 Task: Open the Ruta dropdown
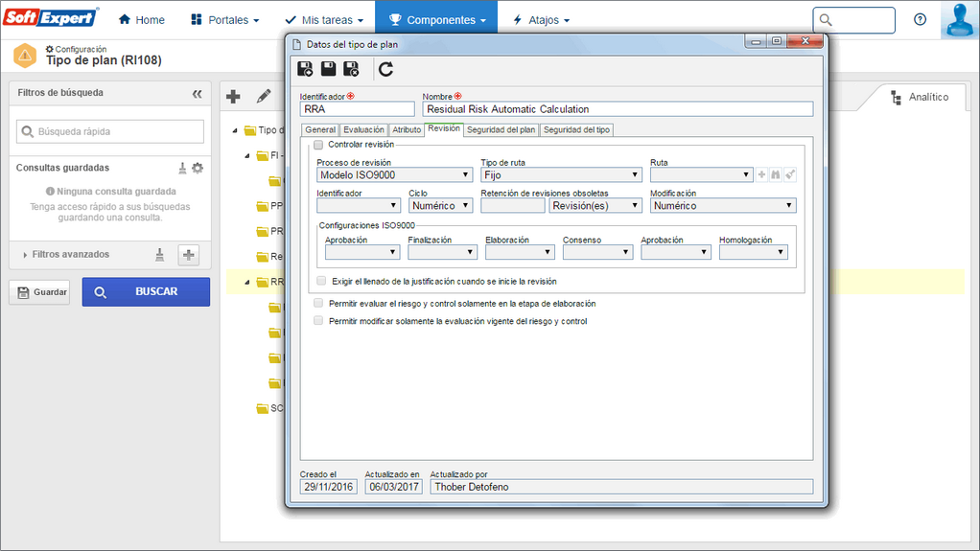tap(701, 175)
